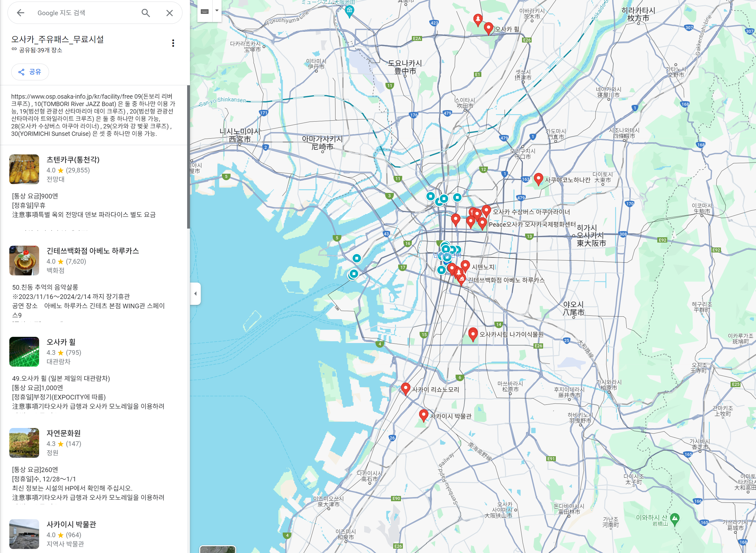Open 오사카 휠 Ferris wheel thumbnail

click(x=24, y=351)
